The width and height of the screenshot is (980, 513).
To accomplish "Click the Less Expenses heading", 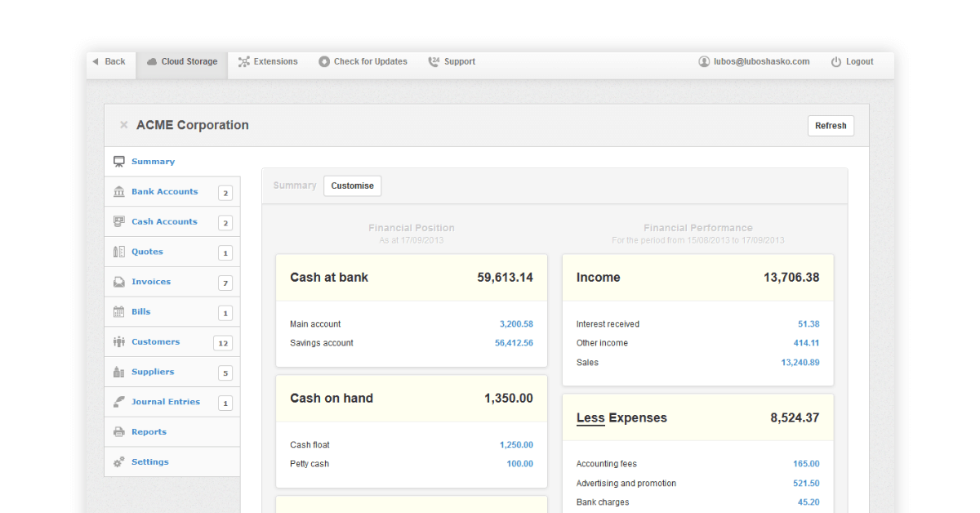I will [621, 418].
